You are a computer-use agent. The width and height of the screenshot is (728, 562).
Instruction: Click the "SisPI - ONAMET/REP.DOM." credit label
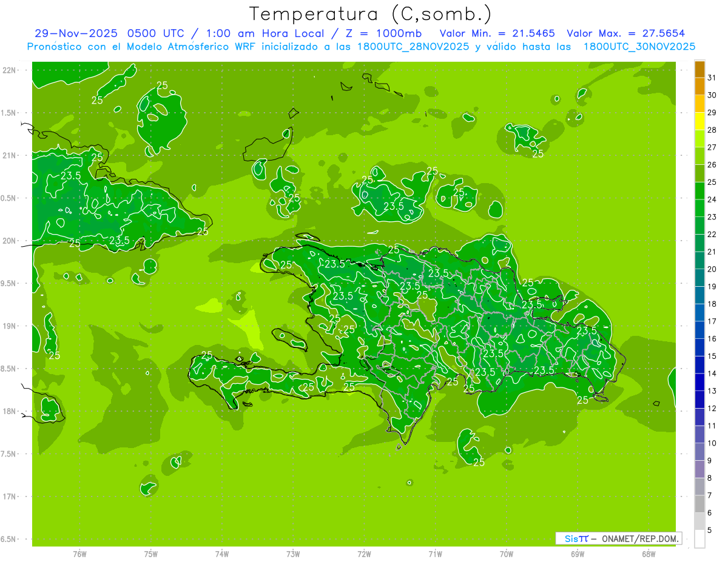(618, 538)
